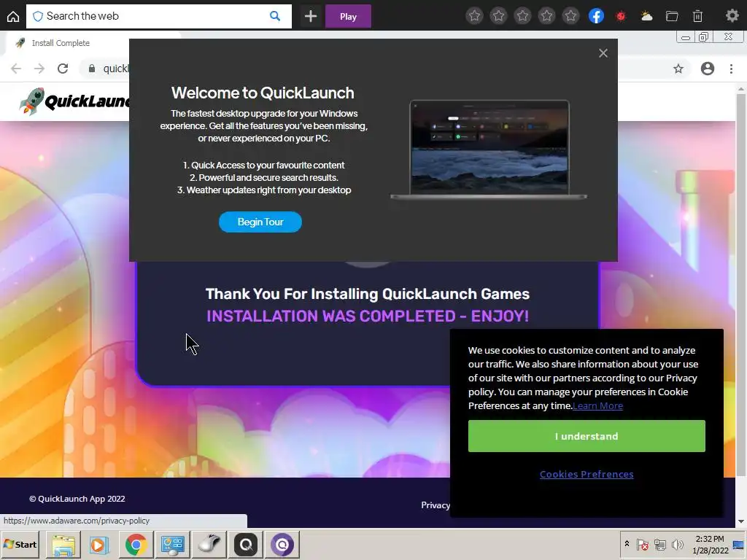Open the volume speaker tray icon
Screen dimensions: 747x560
coord(677,544)
